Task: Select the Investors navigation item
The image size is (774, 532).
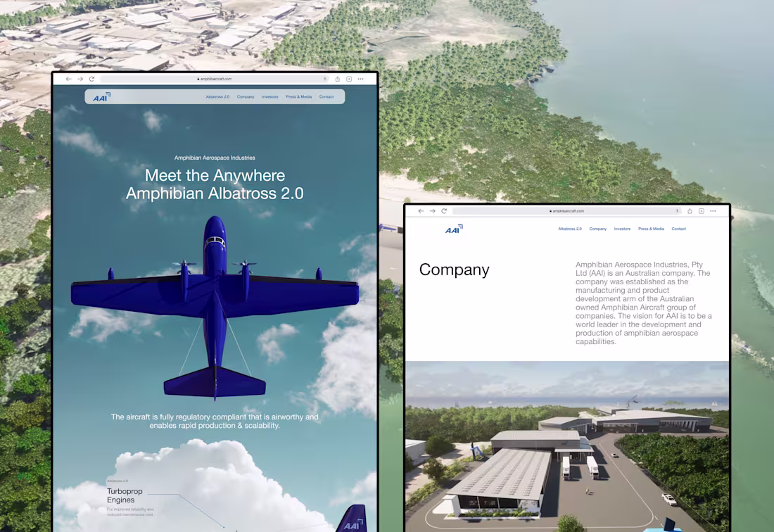Action: coord(269,96)
